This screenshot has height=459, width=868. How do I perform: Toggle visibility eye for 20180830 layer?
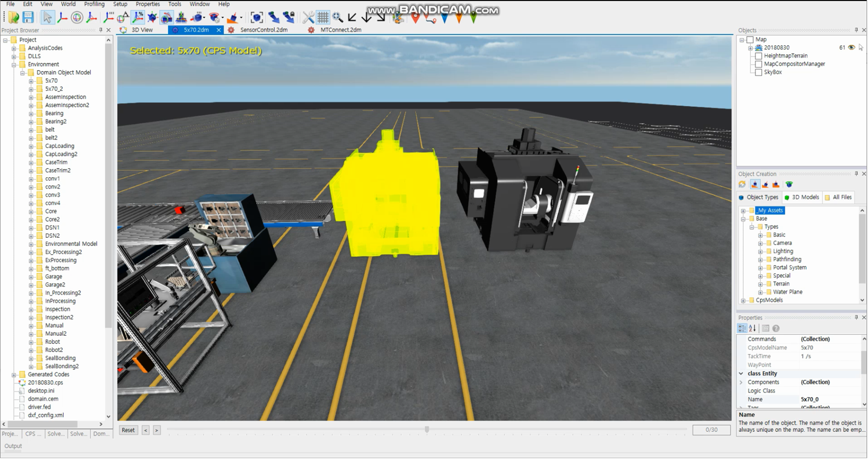852,47
